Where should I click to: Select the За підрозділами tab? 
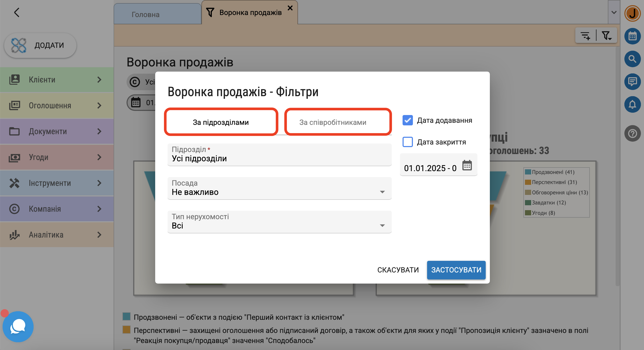(x=221, y=122)
